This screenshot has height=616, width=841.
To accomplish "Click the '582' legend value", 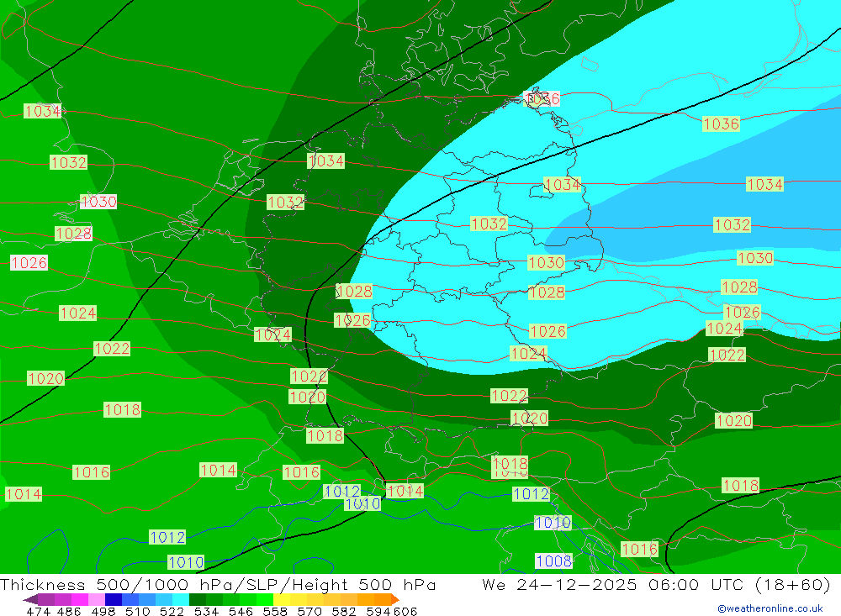I will coord(343,611).
